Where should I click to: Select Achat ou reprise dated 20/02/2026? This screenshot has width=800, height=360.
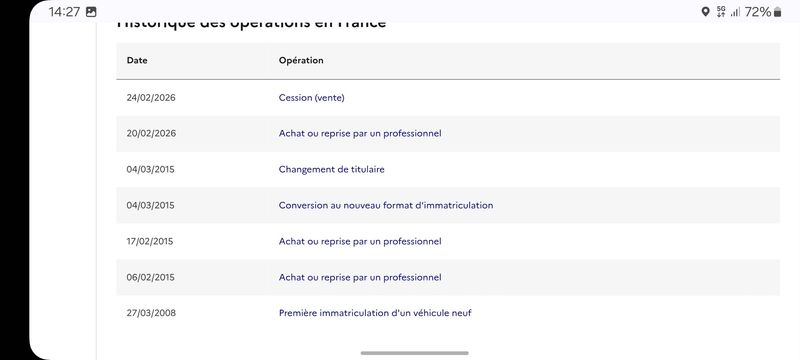pos(360,133)
